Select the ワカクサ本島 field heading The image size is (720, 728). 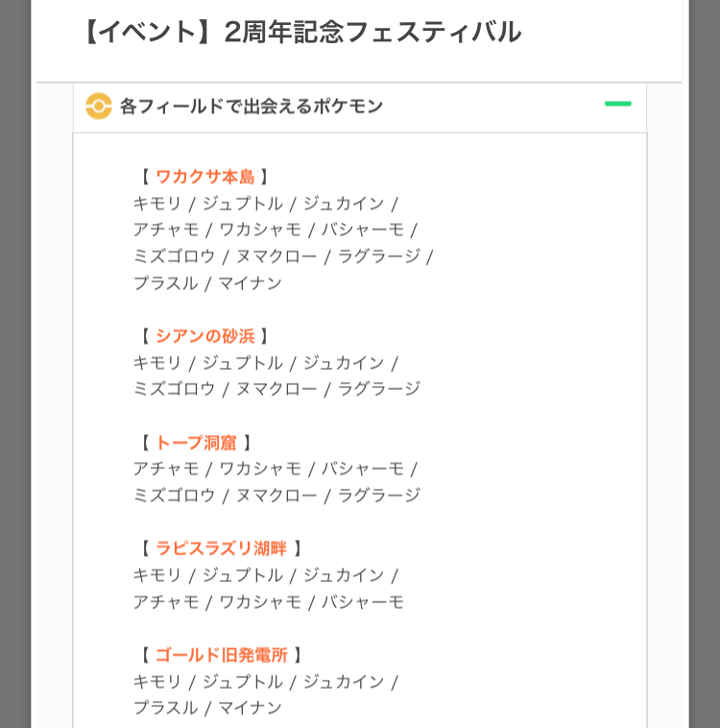205,177
